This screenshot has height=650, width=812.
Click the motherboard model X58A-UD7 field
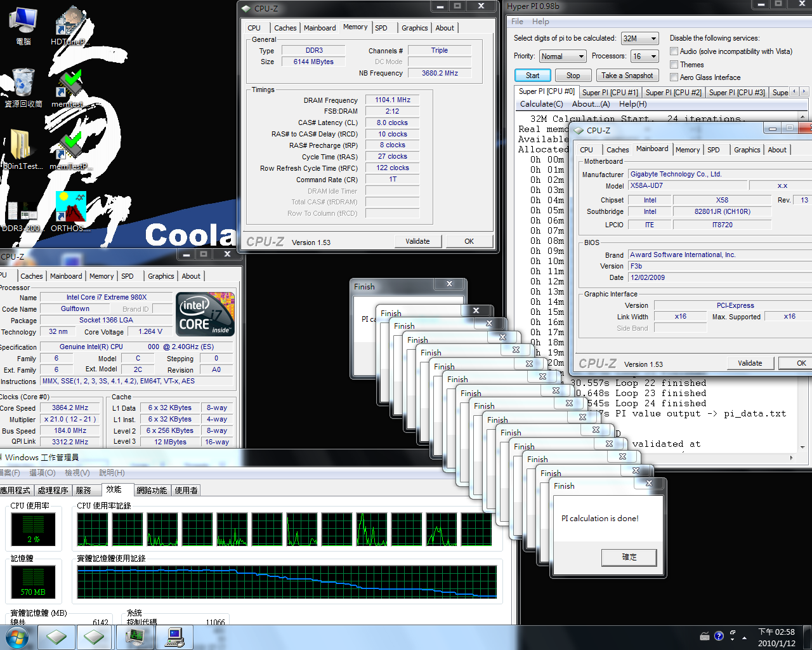click(x=686, y=185)
